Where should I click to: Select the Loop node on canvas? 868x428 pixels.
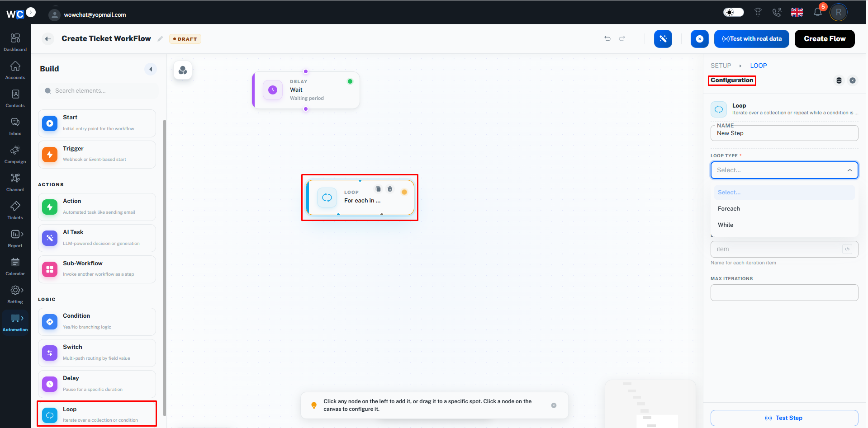[360, 198]
